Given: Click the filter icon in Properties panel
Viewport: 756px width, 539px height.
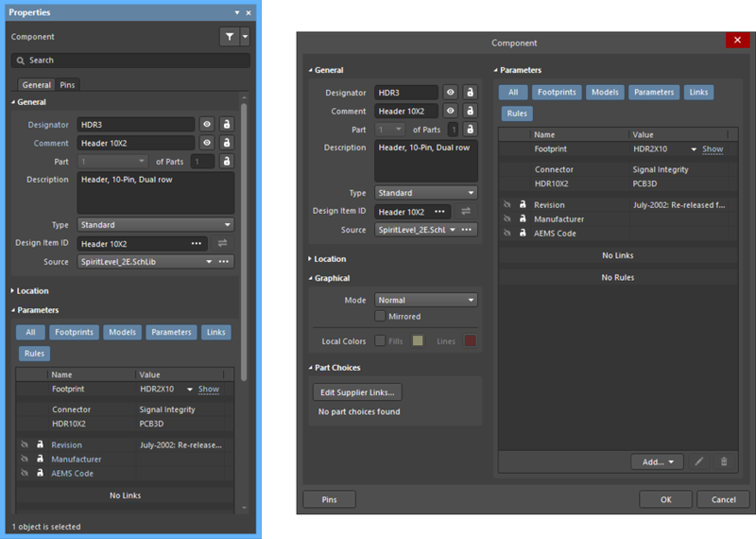Looking at the screenshot, I should coord(229,37).
